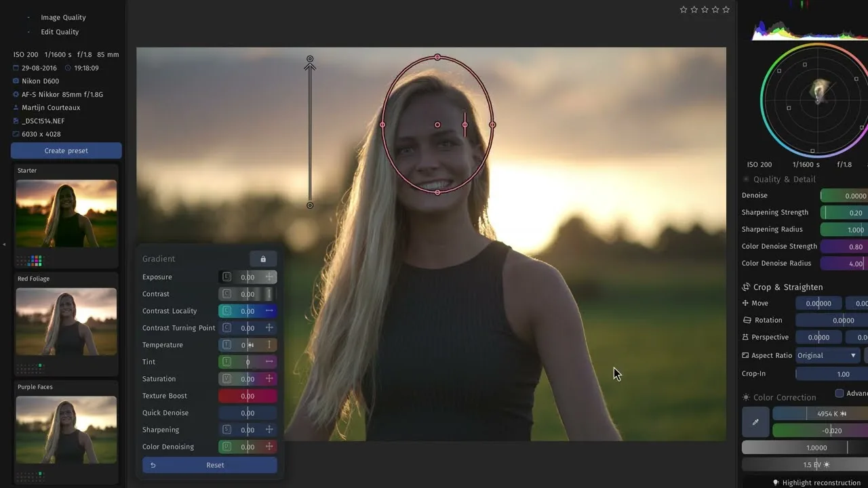Click the C key icon on Contrast Locality

227,311
